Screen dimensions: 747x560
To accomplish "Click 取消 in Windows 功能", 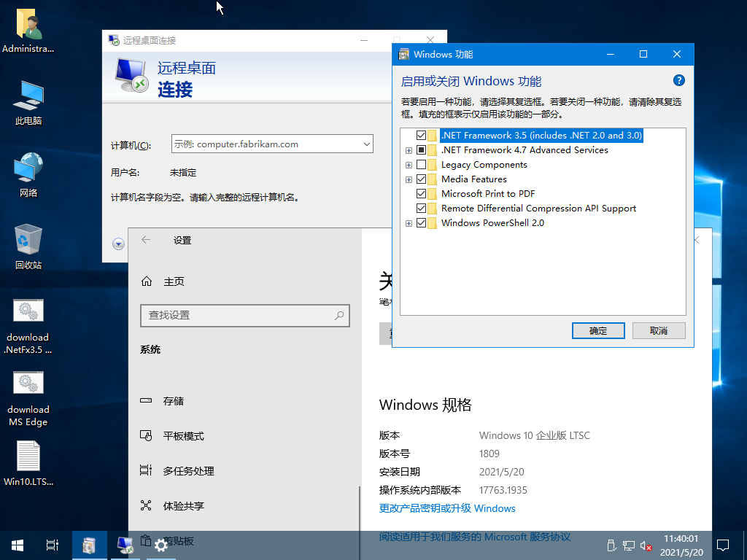I will click(x=659, y=330).
